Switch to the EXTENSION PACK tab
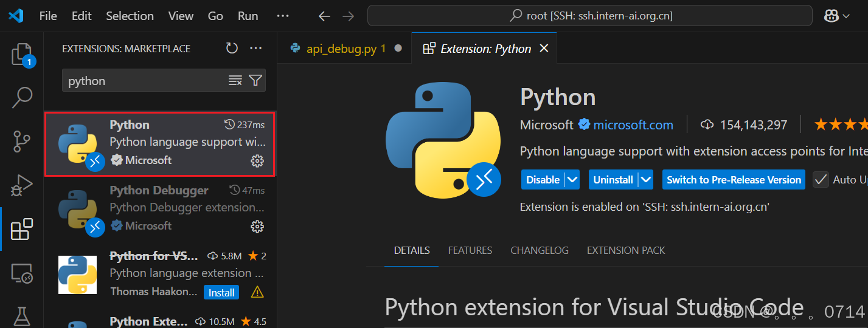Viewport: 868px width, 328px height. click(626, 250)
